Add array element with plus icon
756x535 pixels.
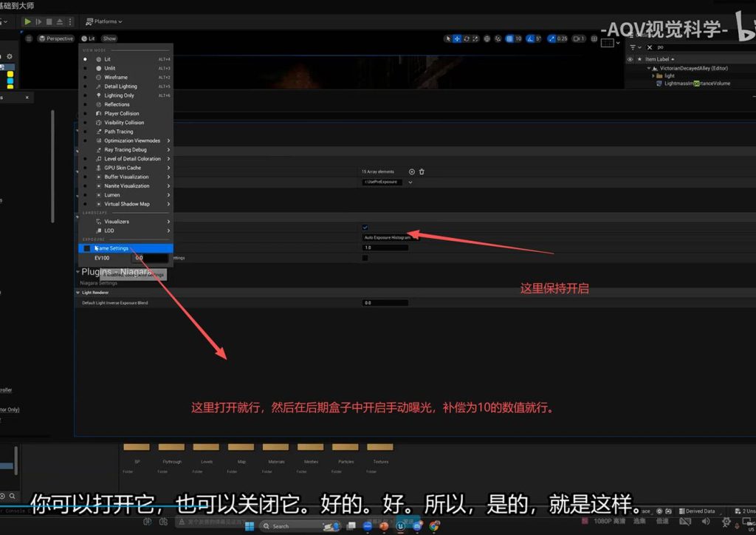412,171
